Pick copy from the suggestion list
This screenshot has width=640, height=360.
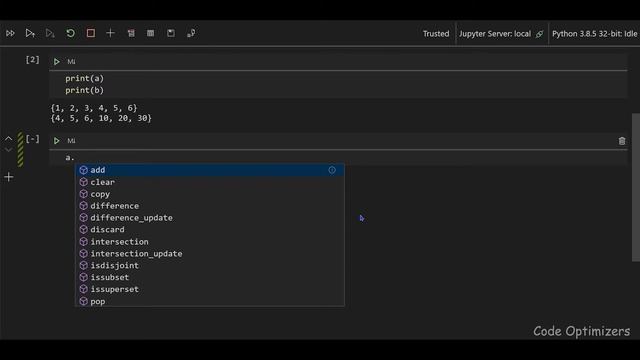(210, 194)
